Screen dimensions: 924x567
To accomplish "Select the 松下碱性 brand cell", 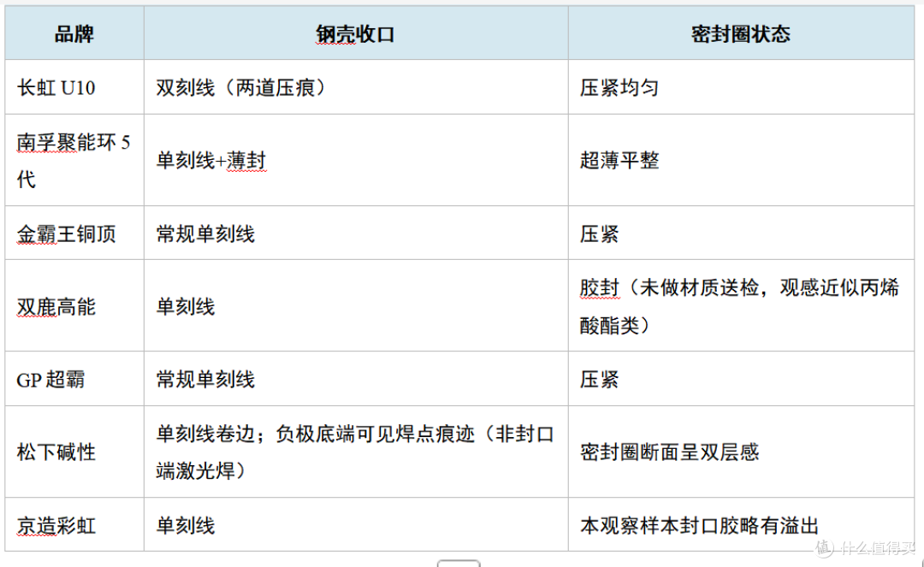I will point(74,452).
